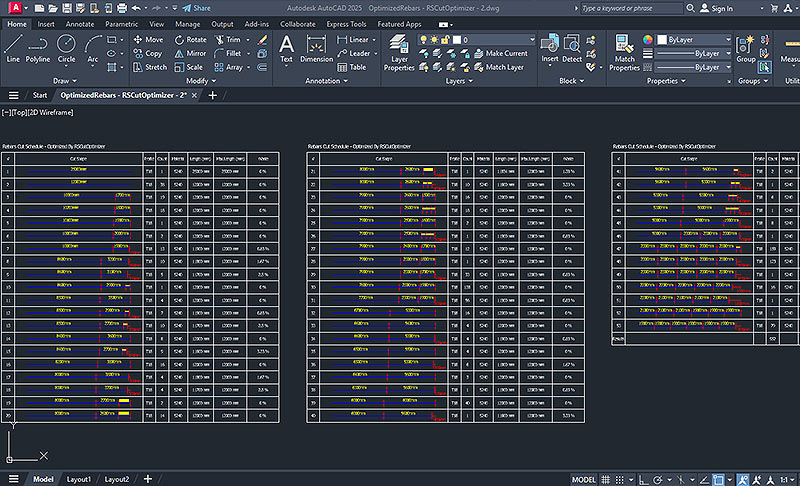Click the Save icon in quick access toolbar
Image resolution: width=800 pixels, height=486 pixels.
67,8
